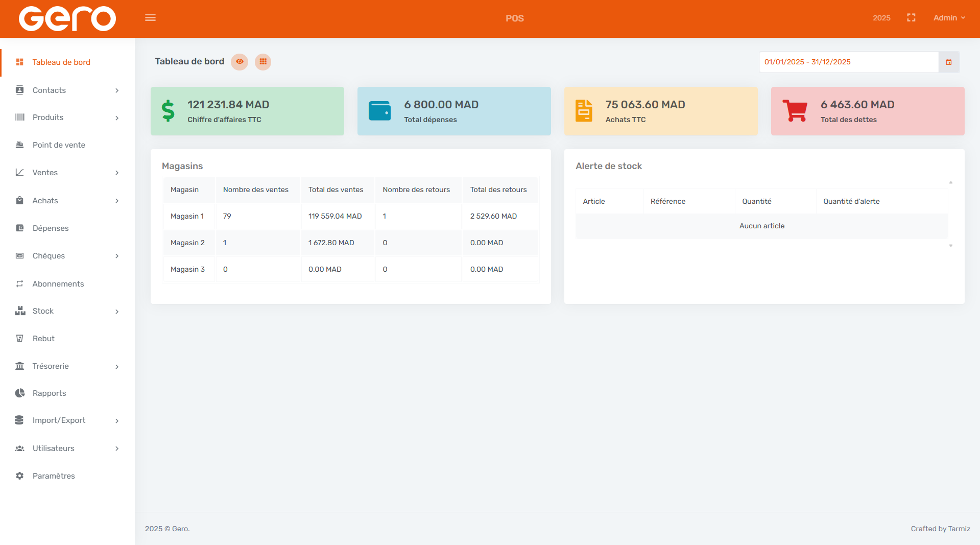Select Tableau de bord in the sidebar

[61, 62]
